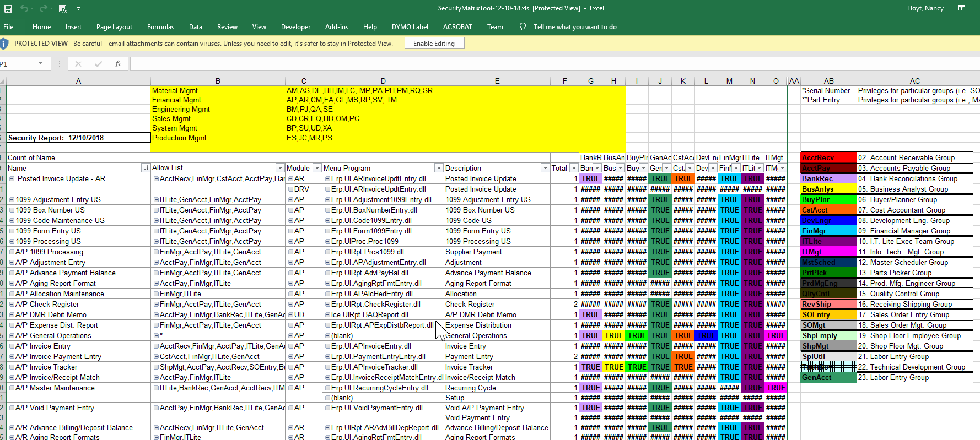This screenshot has height=440, width=980.
Task: Open the Menu Program filter dropdown
Action: point(439,168)
